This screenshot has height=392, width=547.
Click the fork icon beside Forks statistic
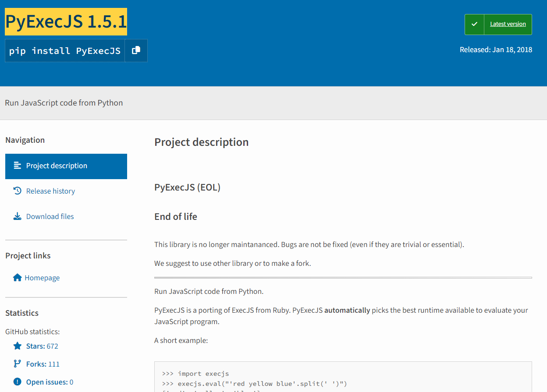[17, 364]
